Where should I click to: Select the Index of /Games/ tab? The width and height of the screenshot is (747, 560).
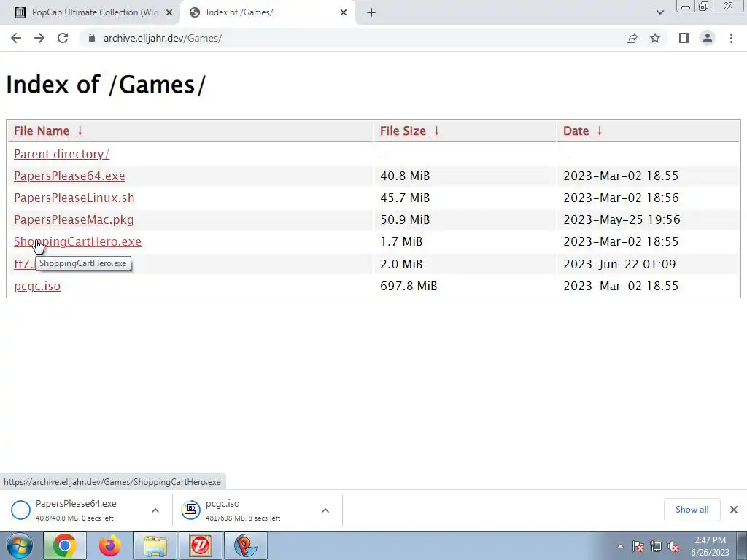267,12
